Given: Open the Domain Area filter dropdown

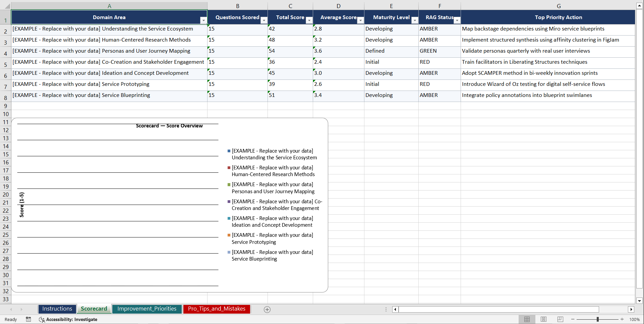Looking at the screenshot, I should (x=203, y=20).
